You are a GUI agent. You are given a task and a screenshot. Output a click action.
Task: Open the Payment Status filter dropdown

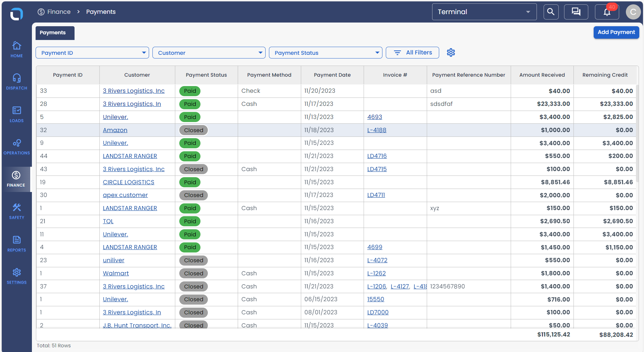pyautogui.click(x=325, y=53)
